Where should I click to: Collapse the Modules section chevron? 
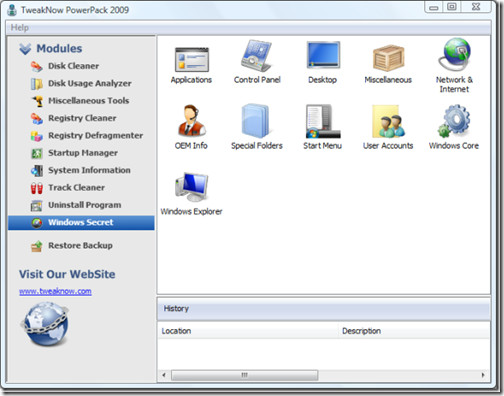(25, 49)
